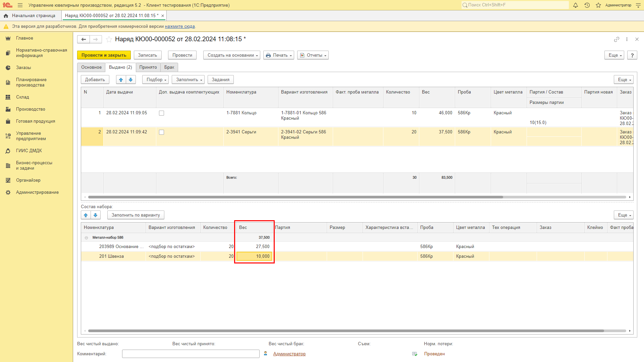The width and height of the screenshot is (644, 362).
Task: Copy link to document icon
Action: 616,39
